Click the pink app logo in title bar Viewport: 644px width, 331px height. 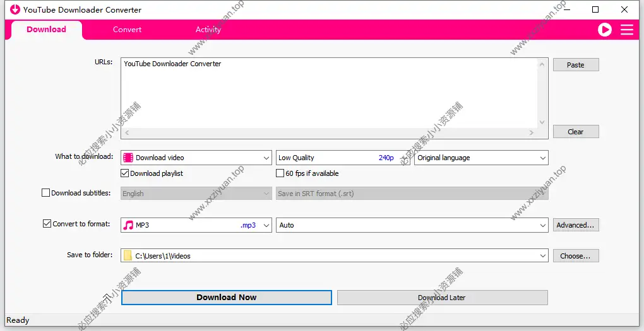pos(15,9)
